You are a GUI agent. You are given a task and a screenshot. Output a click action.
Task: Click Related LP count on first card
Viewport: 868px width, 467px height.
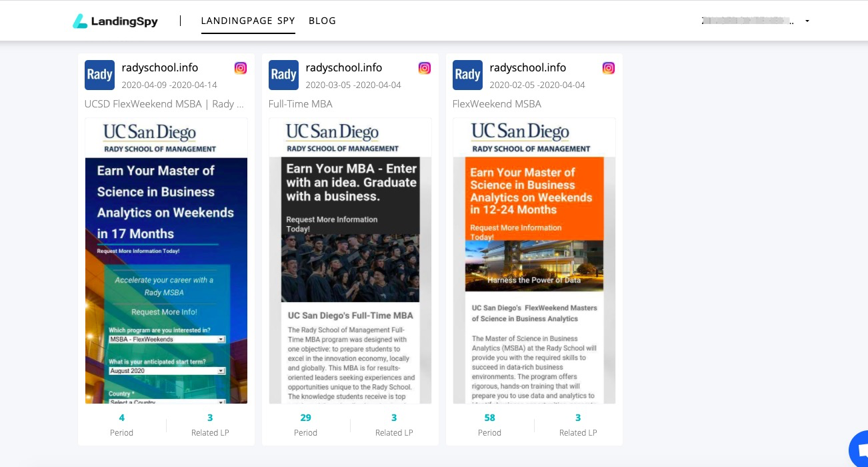pos(210,418)
